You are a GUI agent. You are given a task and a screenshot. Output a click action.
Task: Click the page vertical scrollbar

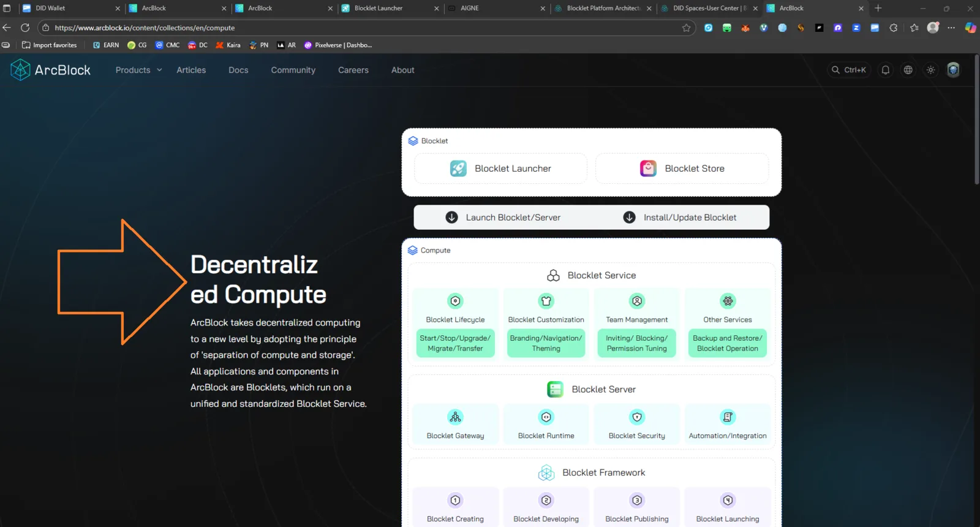(x=976, y=119)
